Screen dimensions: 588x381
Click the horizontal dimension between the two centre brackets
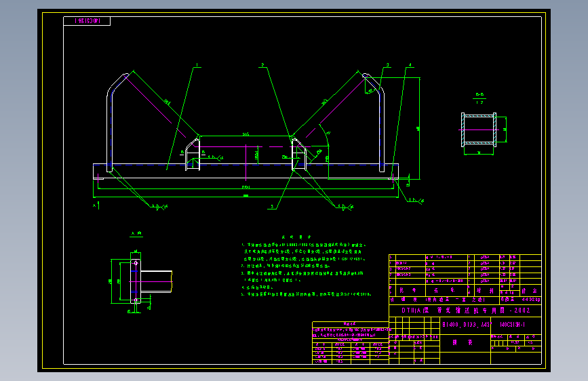246,134
